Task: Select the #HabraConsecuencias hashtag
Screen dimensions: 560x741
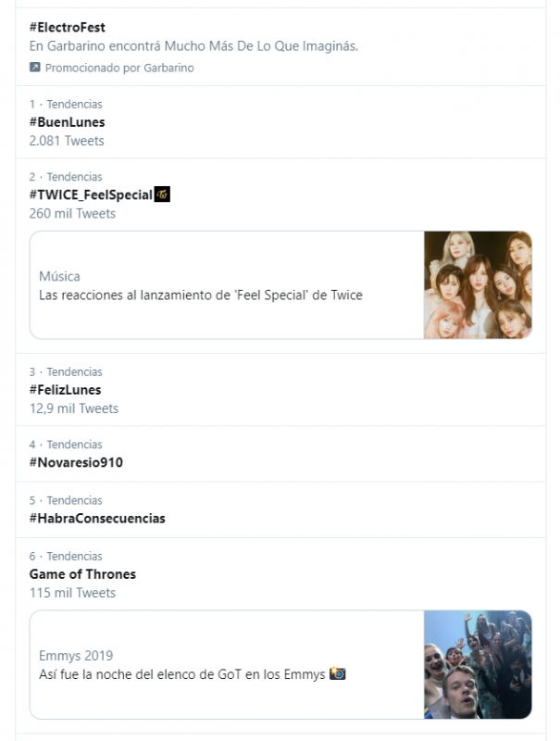Action: click(x=97, y=518)
